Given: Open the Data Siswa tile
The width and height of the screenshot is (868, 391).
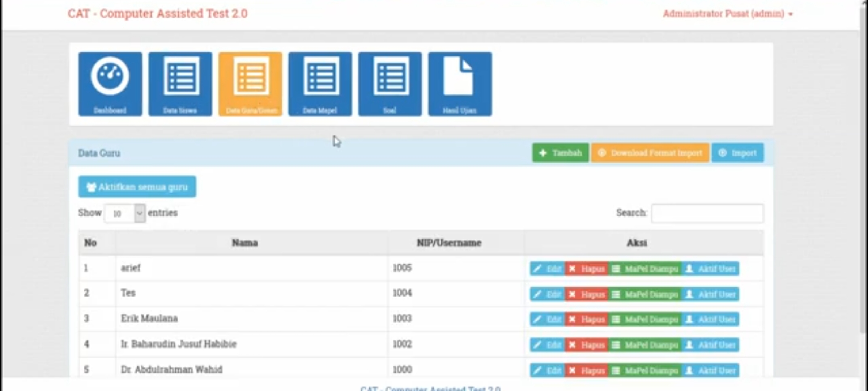Looking at the screenshot, I should 180,84.
